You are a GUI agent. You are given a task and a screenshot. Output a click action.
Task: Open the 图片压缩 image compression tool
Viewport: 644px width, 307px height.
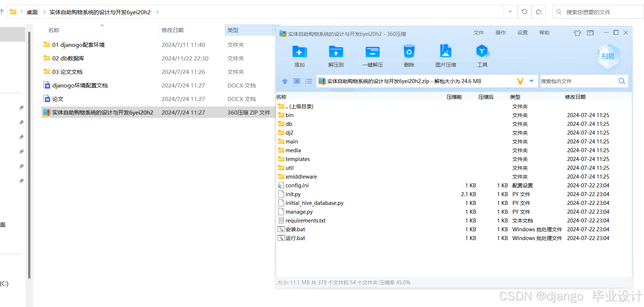(445, 51)
